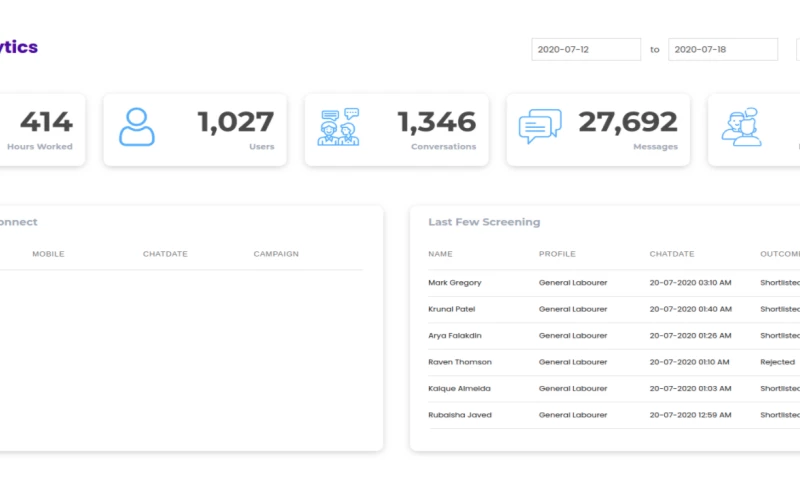Click the Conversations label
This screenshot has width=800, height=480.
pyautogui.click(x=443, y=146)
